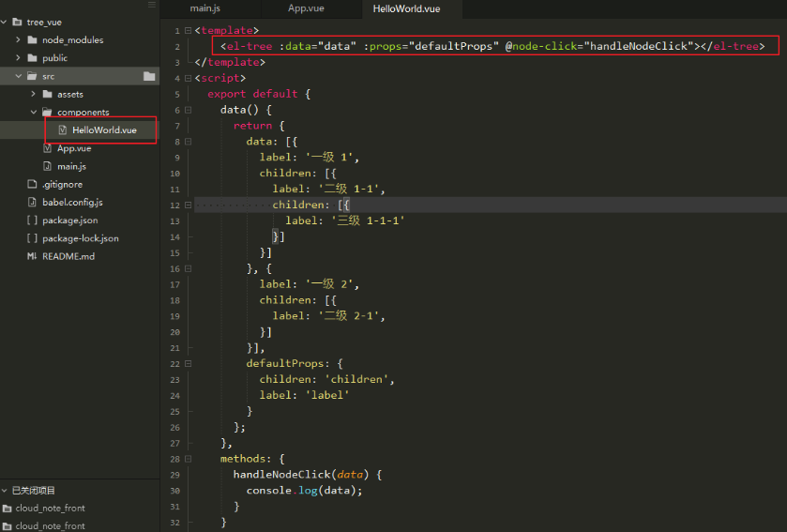The height and width of the screenshot is (532, 787).
Task: Click line number 29 in the gutter
Action: 174,475
